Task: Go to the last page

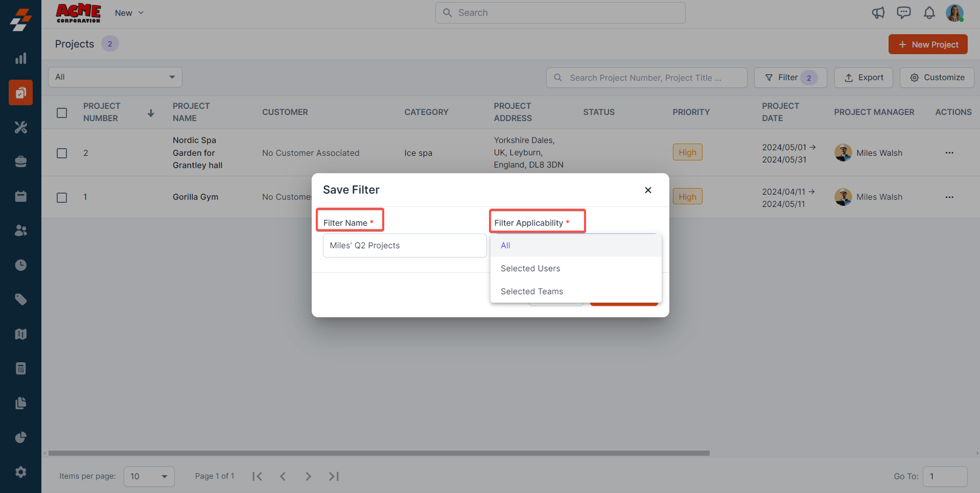Action: click(x=334, y=476)
